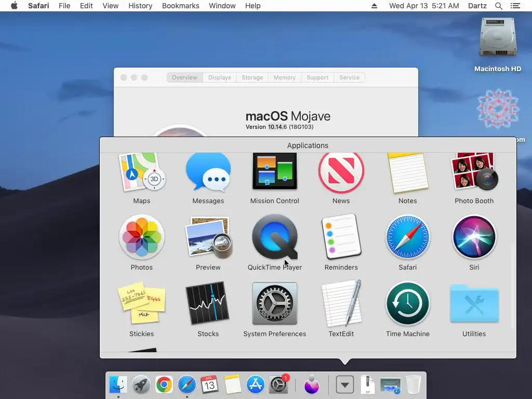This screenshot has height=399, width=532.
Task: Open Launchpad from the Dock
Action: [141, 384]
